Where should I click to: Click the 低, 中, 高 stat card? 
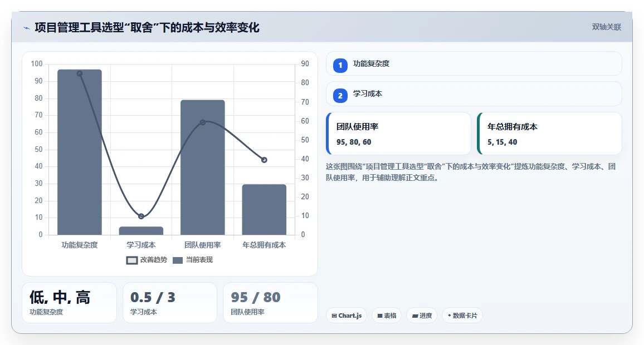tap(70, 303)
